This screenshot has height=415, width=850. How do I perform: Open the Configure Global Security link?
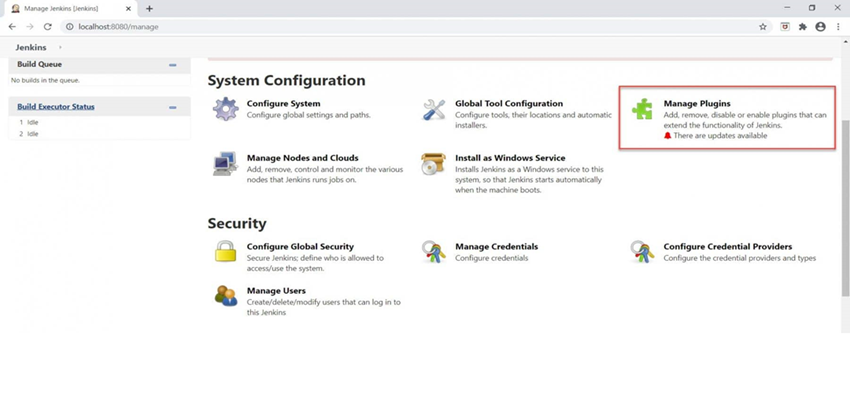[300, 247]
